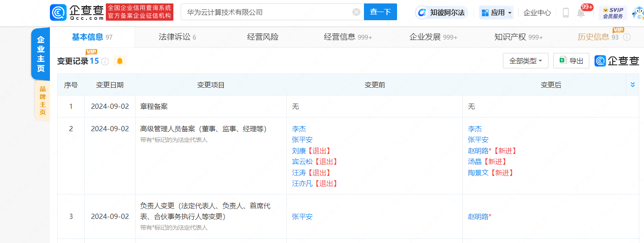Expand the table with the double-chevron icon
644x243 pixels.
click(x=632, y=85)
